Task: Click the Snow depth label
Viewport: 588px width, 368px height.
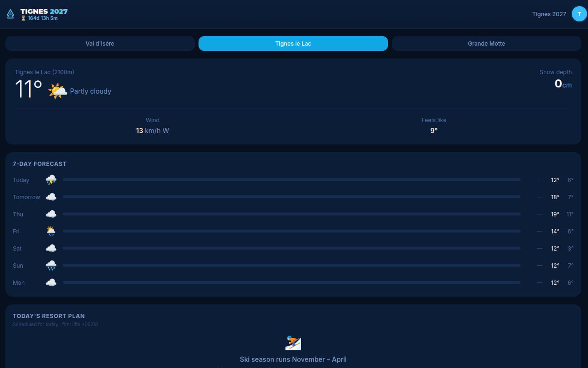Action: point(556,72)
